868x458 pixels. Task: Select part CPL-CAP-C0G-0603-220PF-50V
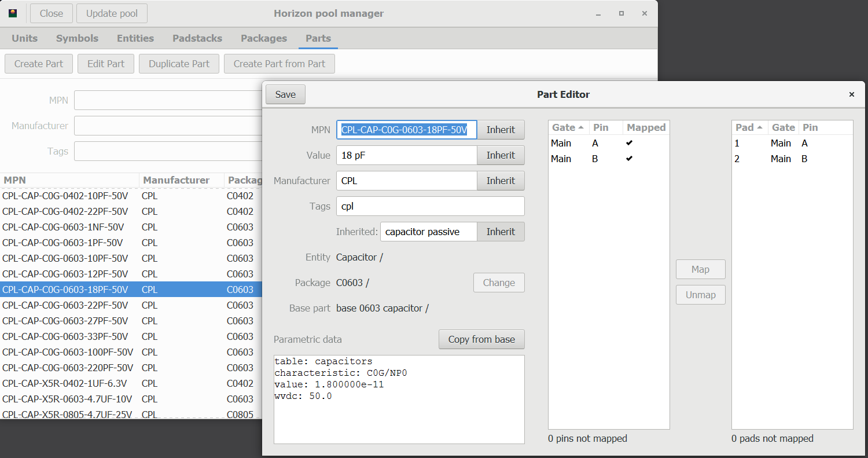pyautogui.click(x=131, y=368)
